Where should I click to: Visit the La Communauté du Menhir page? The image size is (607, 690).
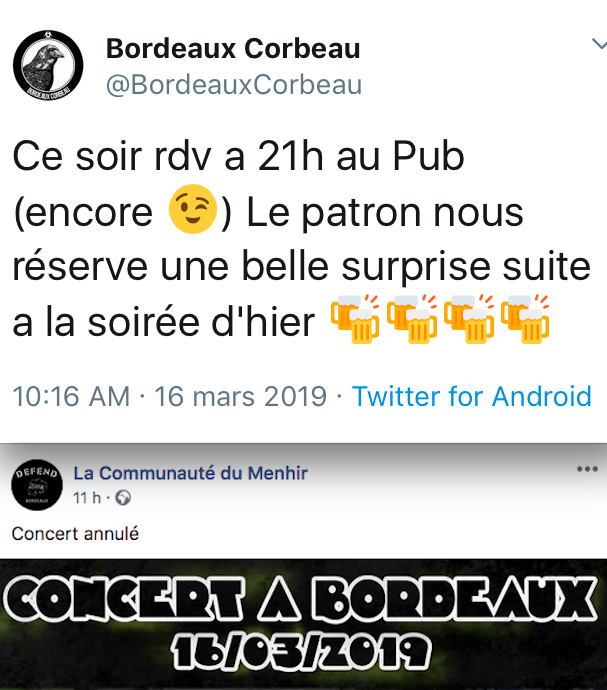coord(190,473)
